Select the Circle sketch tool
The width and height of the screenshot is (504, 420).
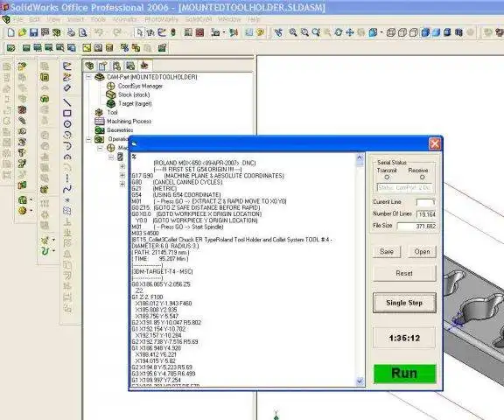pos(66,124)
